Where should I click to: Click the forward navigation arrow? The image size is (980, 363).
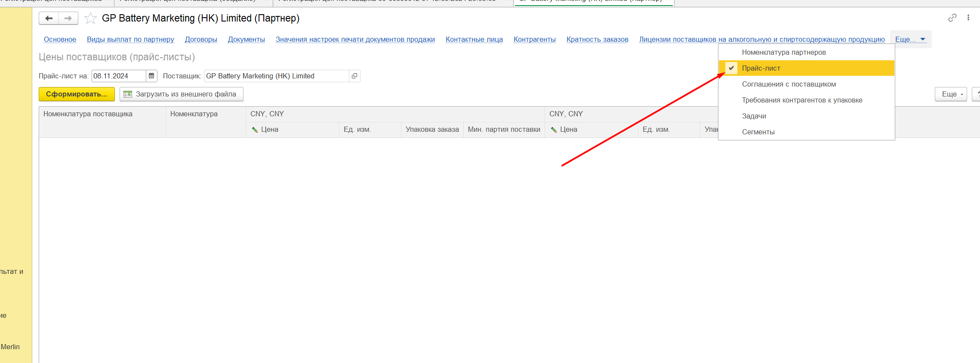click(x=68, y=18)
